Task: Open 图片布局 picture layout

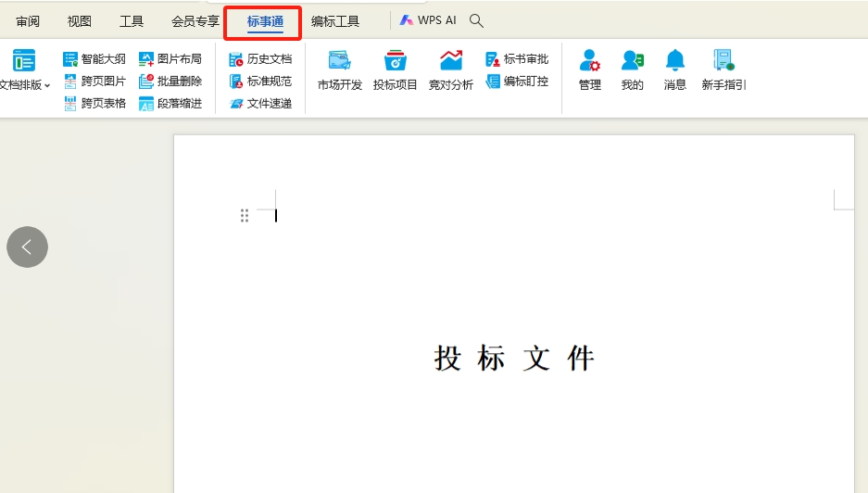Action: coord(170,58)
